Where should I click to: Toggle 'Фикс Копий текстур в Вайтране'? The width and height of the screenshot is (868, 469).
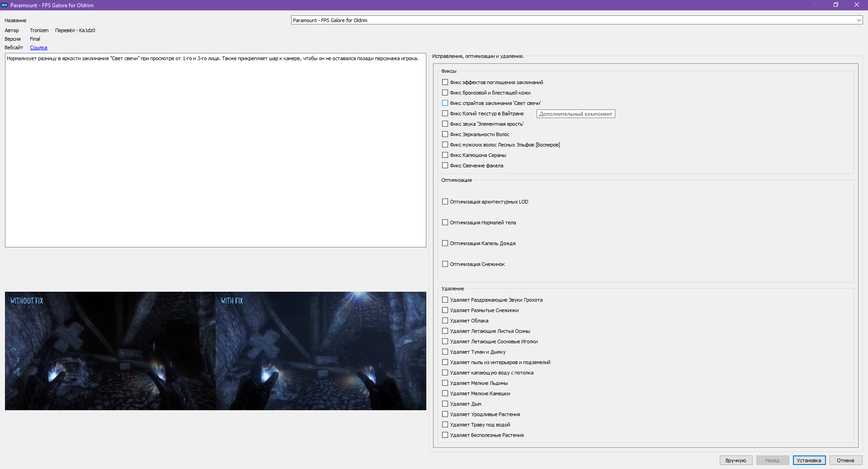click(x=445, y=114)
